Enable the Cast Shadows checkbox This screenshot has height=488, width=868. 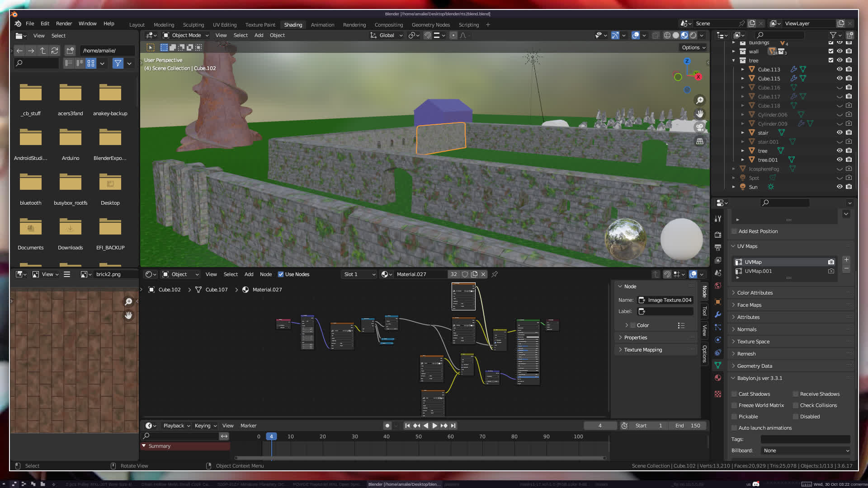(x=735, y=394)
